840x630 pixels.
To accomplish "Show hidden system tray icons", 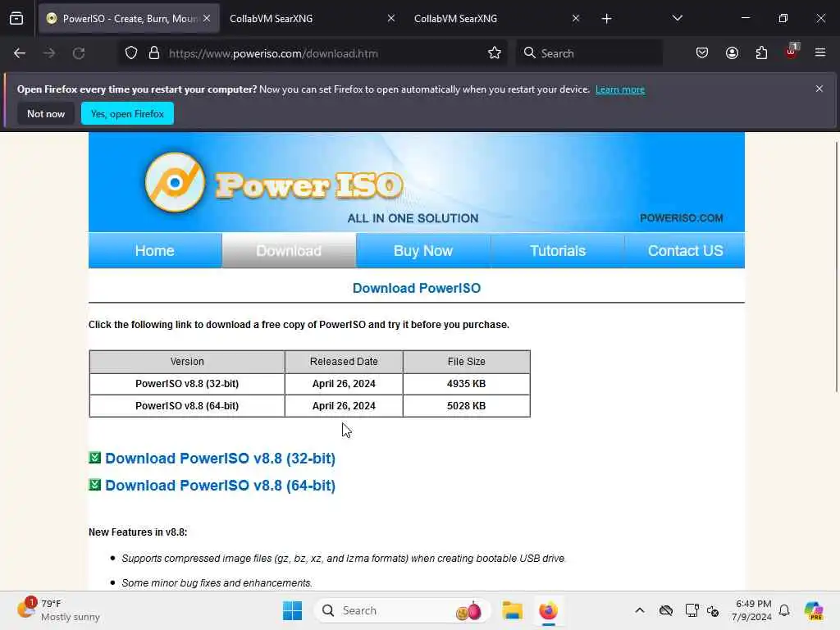I will click(x=640, y=610).
